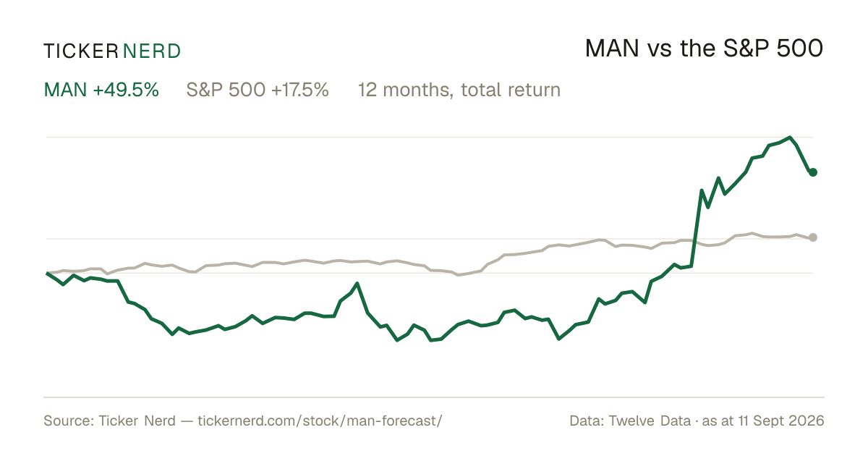Click the middle horizontal gridline
Viewport: 868px width, 456px height.
pos(430,238)
